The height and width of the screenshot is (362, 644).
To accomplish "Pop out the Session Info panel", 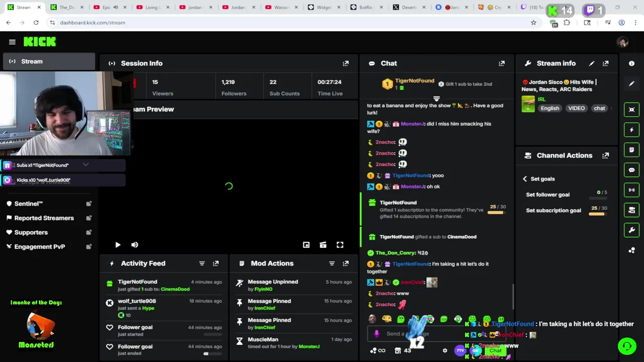I will point(346,63).
